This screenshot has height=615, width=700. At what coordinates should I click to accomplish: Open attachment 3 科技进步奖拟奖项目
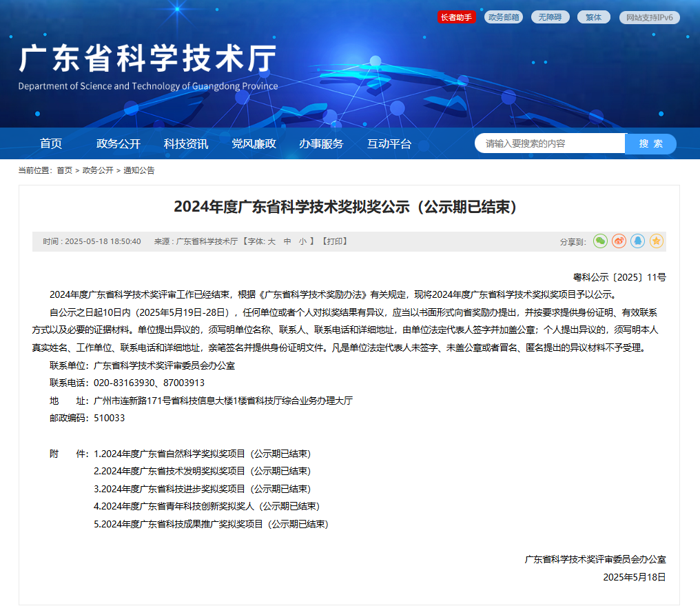coord(202,489)
